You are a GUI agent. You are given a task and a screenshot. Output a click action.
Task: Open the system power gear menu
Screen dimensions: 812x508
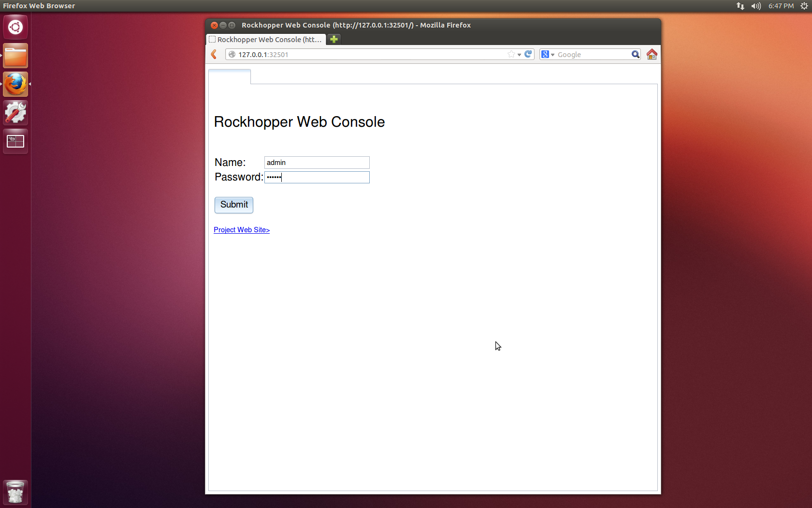804,6
